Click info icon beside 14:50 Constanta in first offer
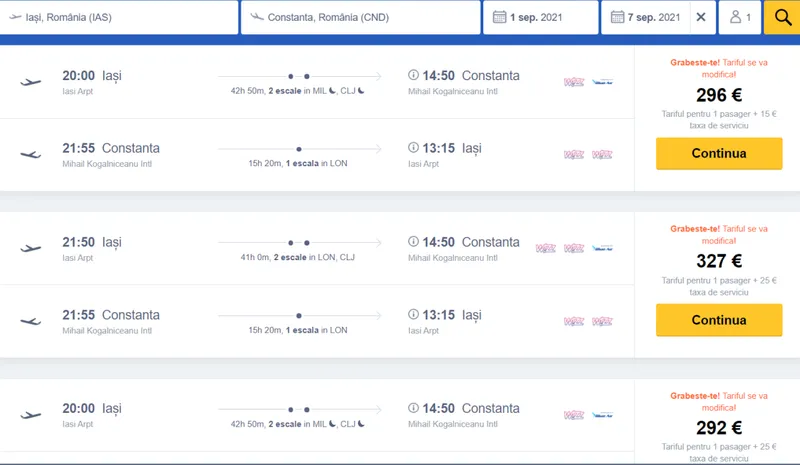The height and width of the screenshot is (465, 800). 414,76
